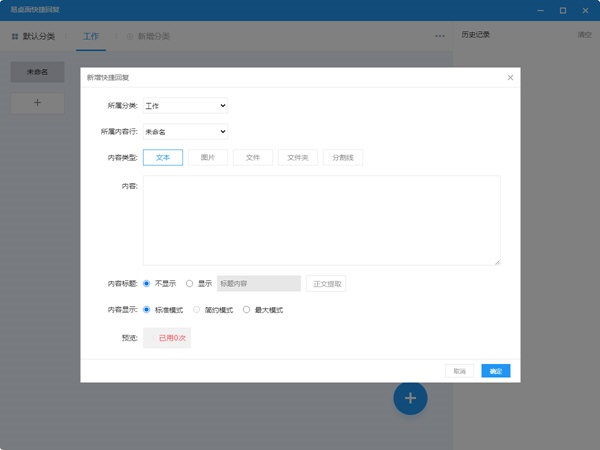Close the 新增快捷回复 dialog
The image size is (600, 450).
click(x=510, y=78)
